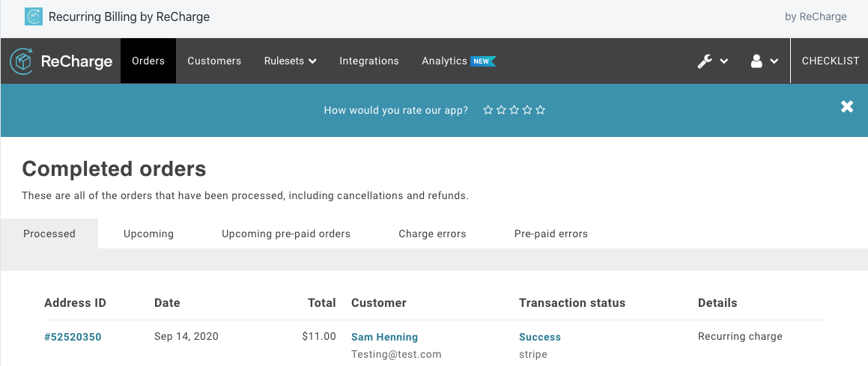The width and height of the screenshot is (868, 366).
Task: Rate the app five stars
Action: 541,110
